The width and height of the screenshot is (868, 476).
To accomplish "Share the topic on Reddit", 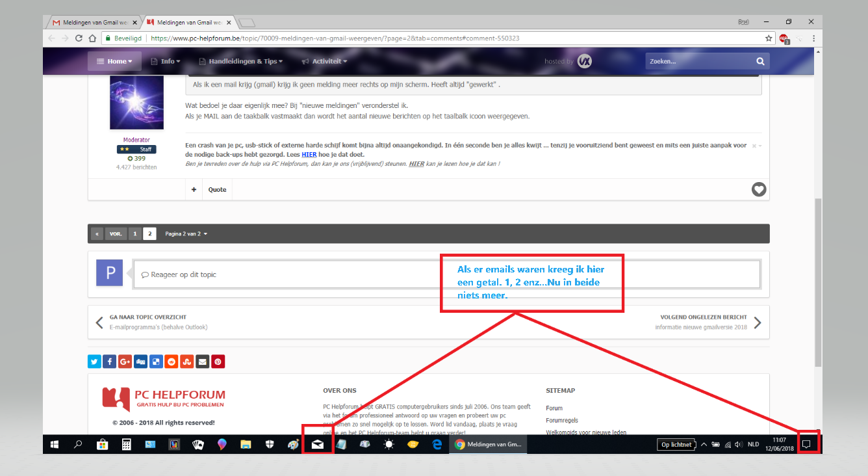I will [x=172, y=362].
